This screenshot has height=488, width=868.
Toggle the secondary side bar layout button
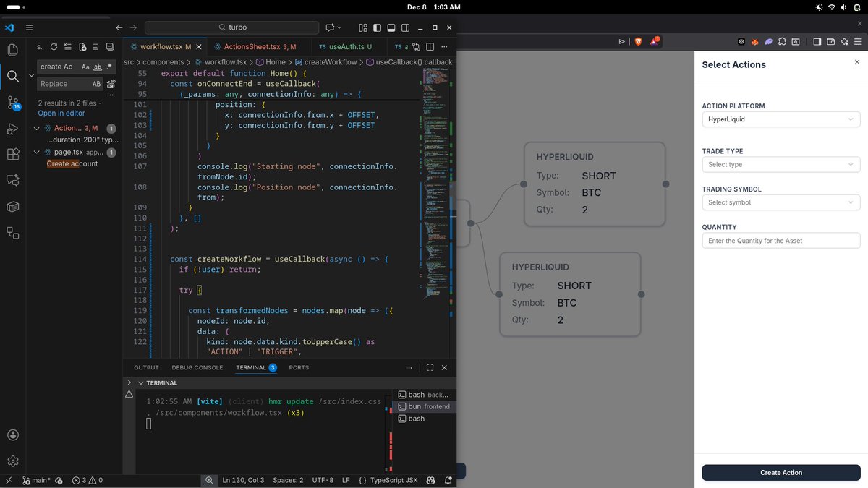point(405,27)
